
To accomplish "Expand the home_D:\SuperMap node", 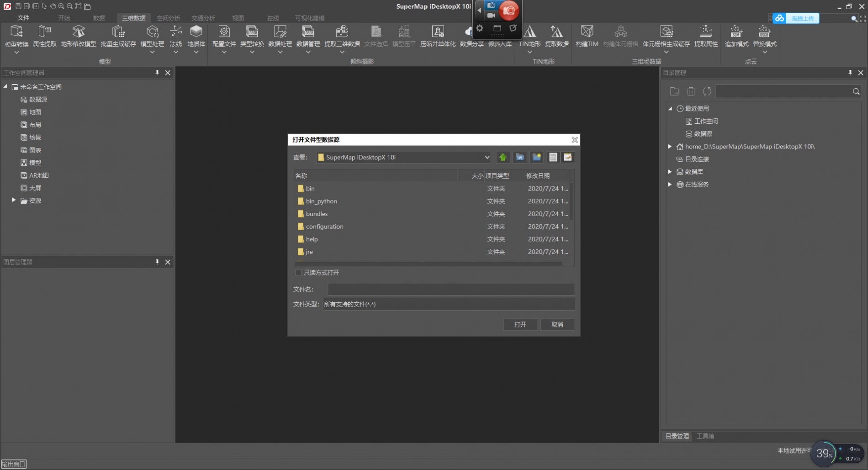I will pyautogui.click(x=670, y=146).
